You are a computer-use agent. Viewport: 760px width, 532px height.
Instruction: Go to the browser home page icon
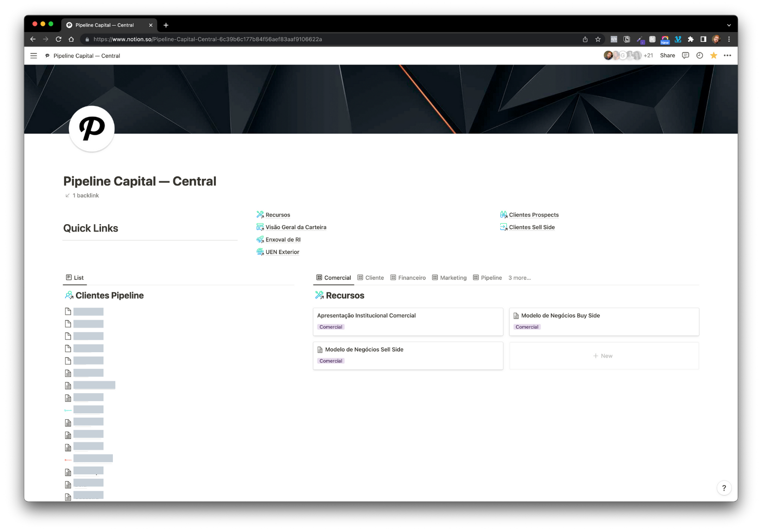point(71,39)
